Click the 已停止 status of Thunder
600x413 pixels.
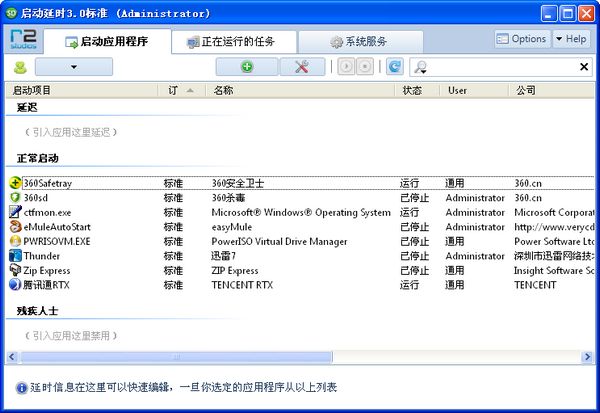414,256
